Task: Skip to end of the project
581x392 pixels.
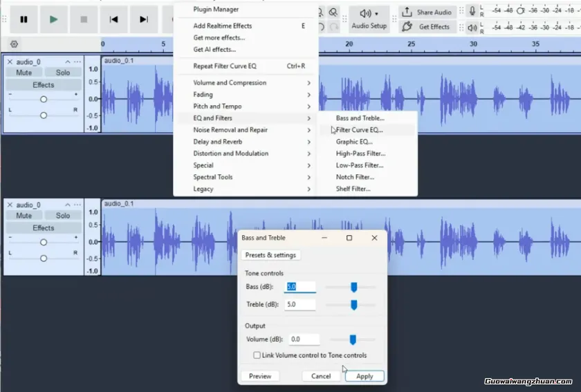Action: 144,19
